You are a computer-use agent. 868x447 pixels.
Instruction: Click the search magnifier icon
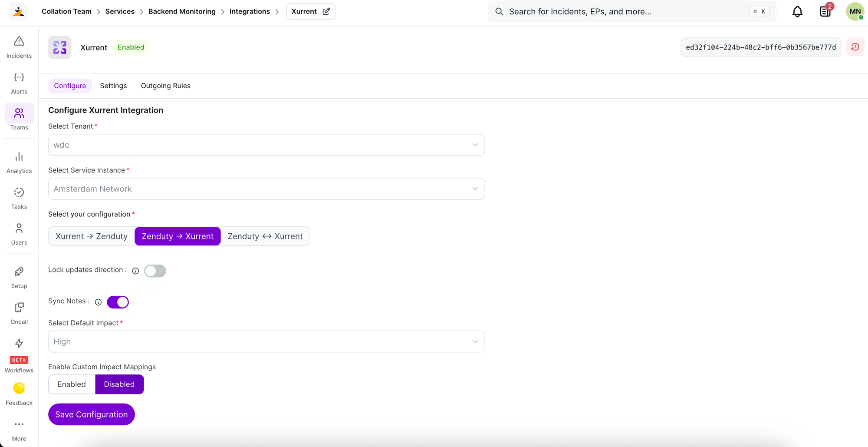499,11
